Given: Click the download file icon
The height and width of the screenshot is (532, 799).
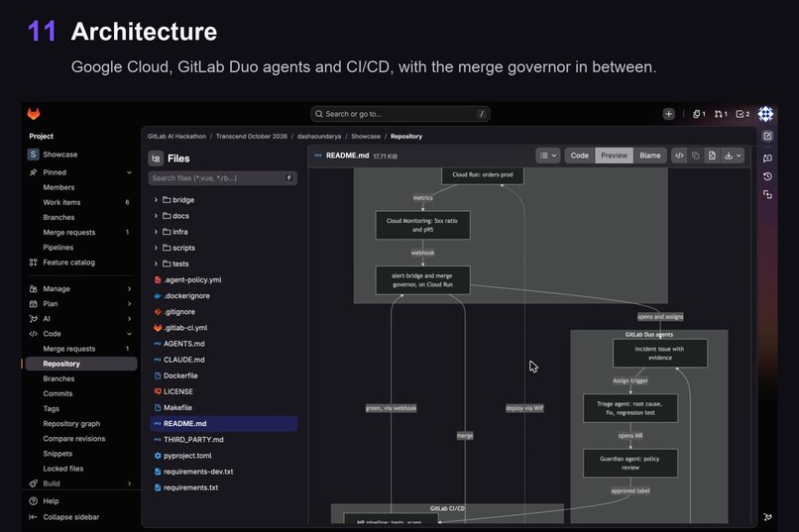Looking at the screenshot, I should (729, 156).
